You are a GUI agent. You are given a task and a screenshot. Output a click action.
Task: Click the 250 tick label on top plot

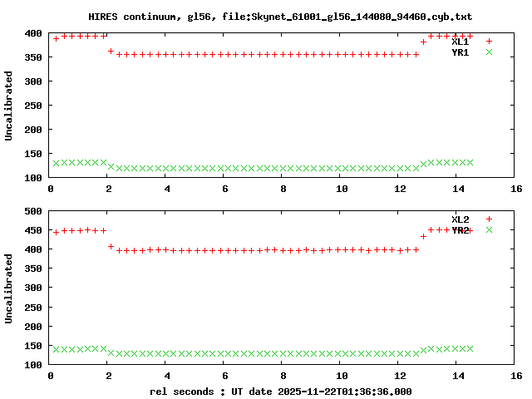pyautogui.click(x=33, y=106)
